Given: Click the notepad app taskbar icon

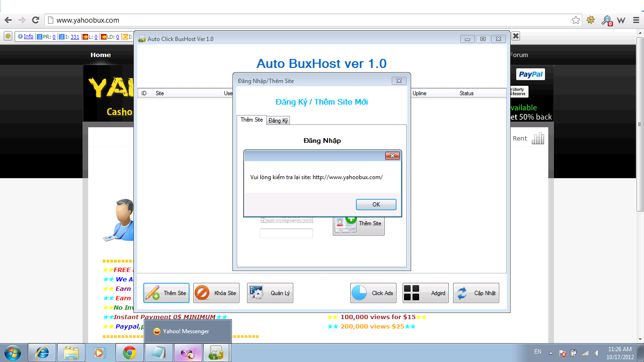Looking at the screenshot, I should [159, 353].
